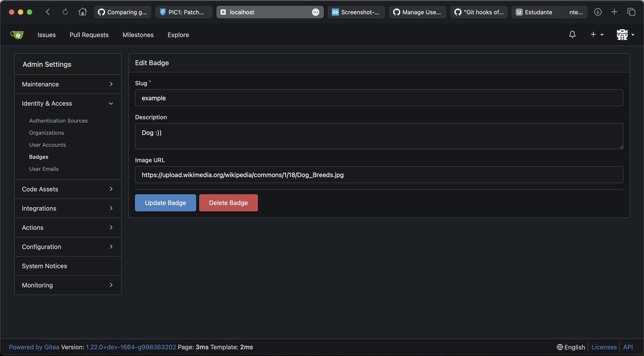Click the browser home icon
This screenshot has height=356, width=644.
[x=83, y=12]
